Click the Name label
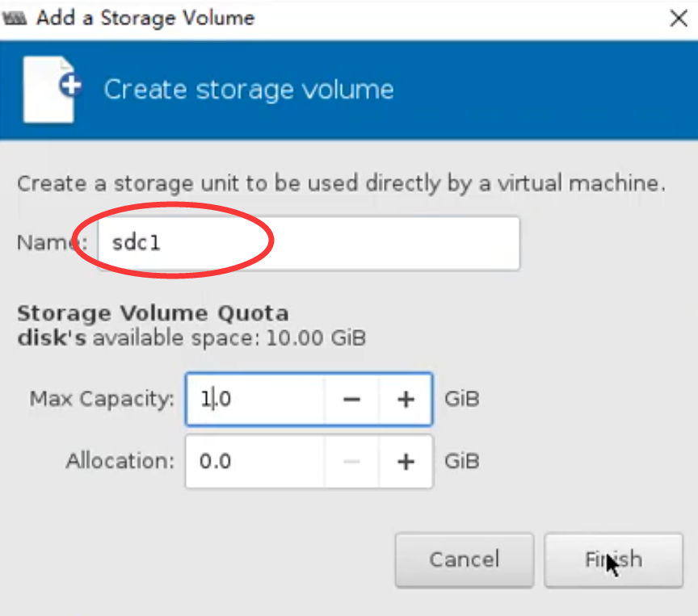This screenshot has height=616, width=698. coord(44,243)
